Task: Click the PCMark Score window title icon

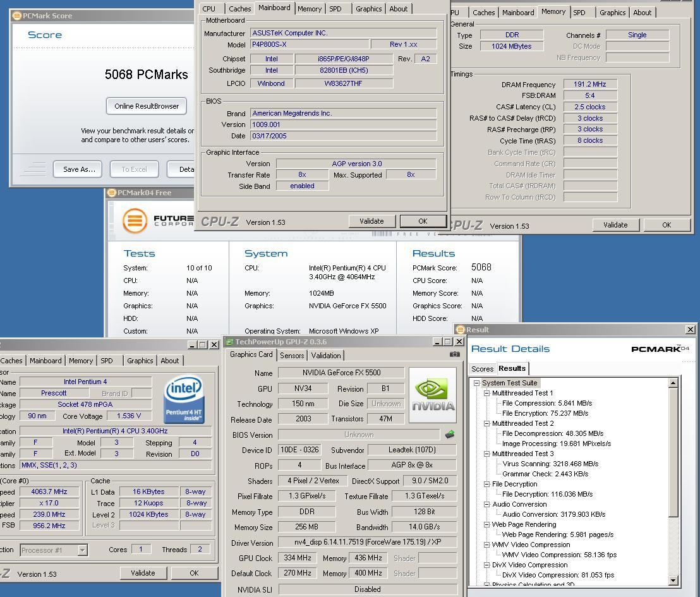Action: click(x=17, y=16)
